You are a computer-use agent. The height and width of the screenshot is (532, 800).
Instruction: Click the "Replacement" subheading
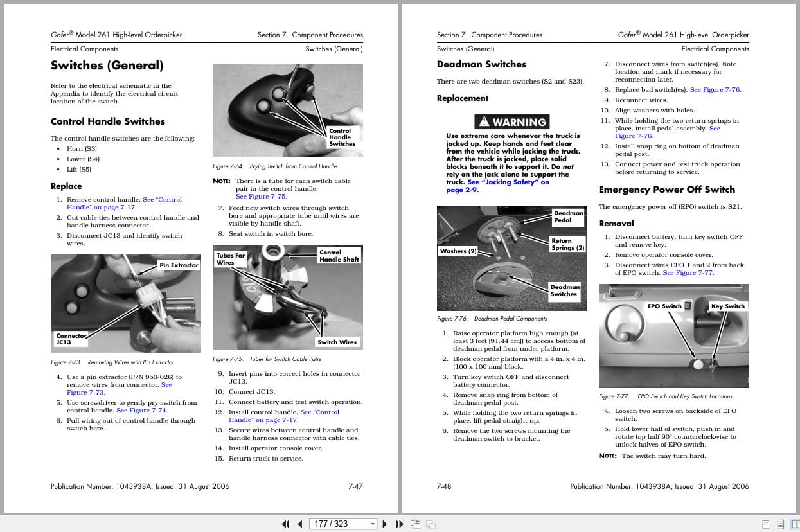click(x=463, y=98)
